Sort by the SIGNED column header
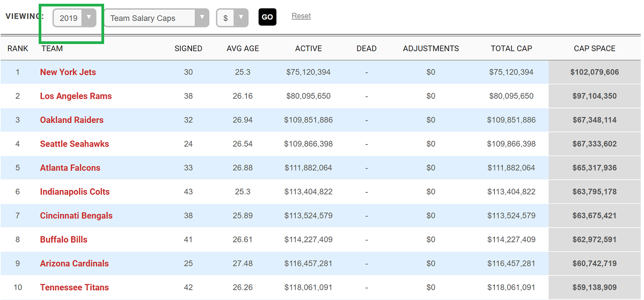Viewport: 644px width, 300px height. click(188, 48)
